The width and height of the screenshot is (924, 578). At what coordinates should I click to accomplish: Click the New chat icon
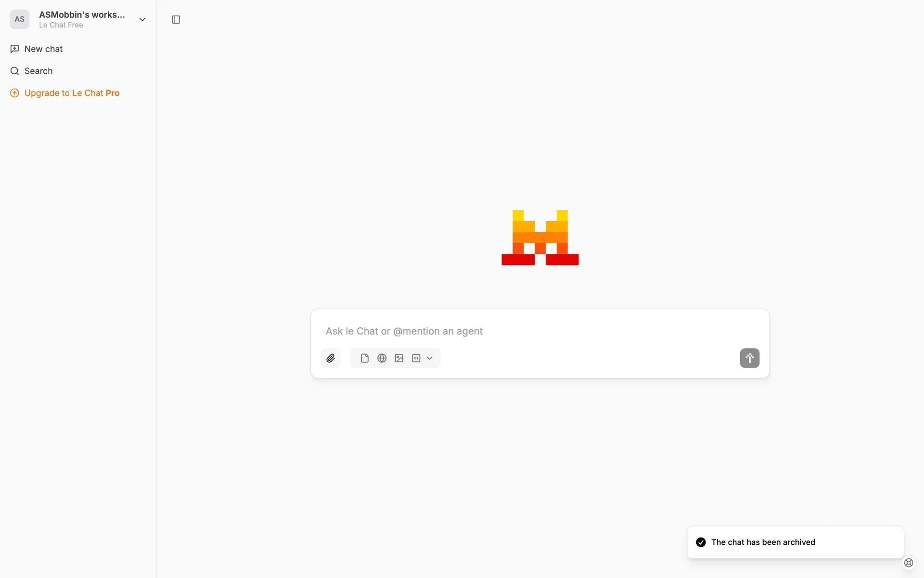pos(15,49)
